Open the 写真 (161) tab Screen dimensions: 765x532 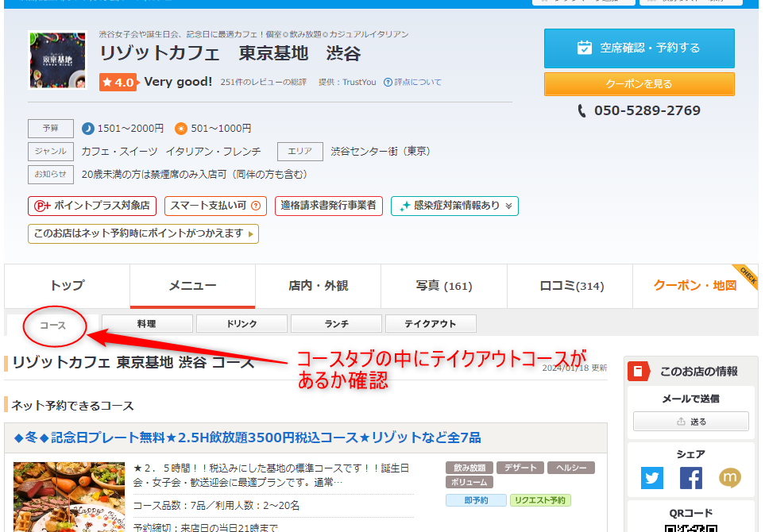(x=443, y=286)
